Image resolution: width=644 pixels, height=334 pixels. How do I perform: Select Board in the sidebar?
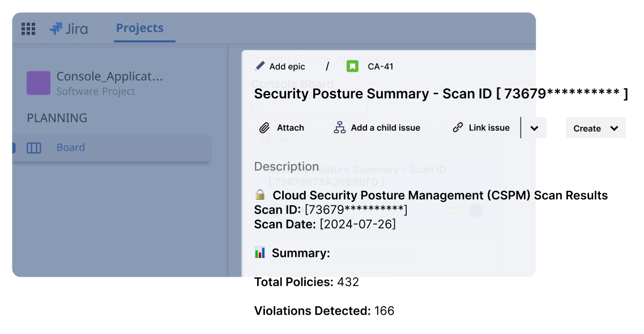[112, 147]
